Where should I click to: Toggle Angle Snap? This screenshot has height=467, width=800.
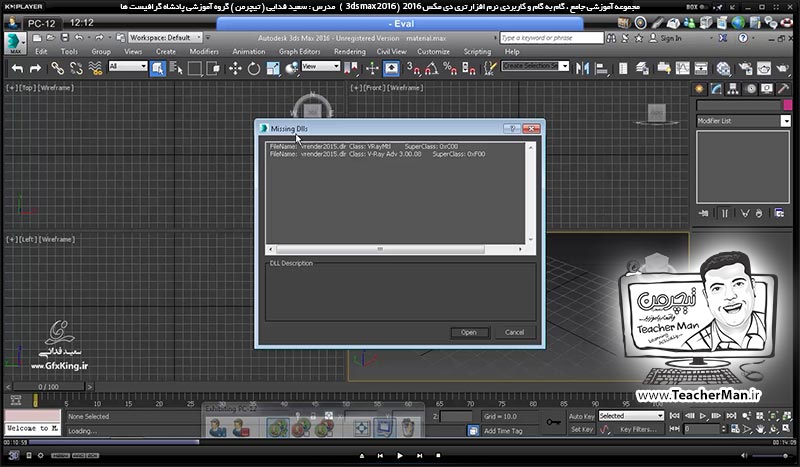click(432, 68)
